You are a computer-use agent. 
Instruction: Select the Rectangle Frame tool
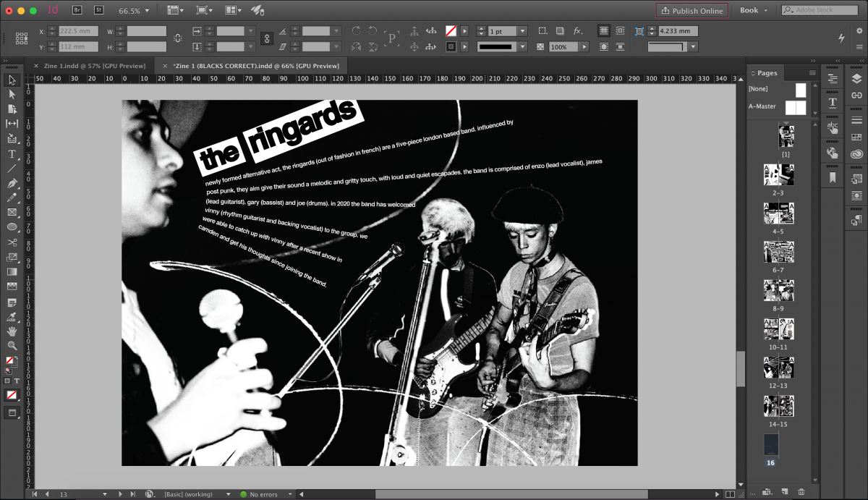pos(12,212)
